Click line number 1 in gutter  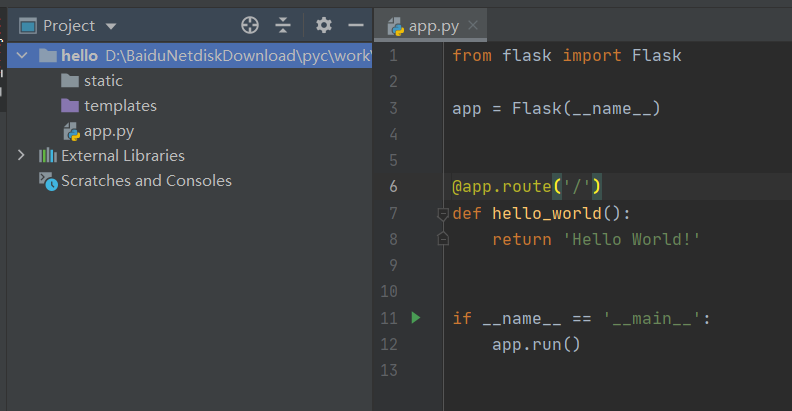(393, 55)
